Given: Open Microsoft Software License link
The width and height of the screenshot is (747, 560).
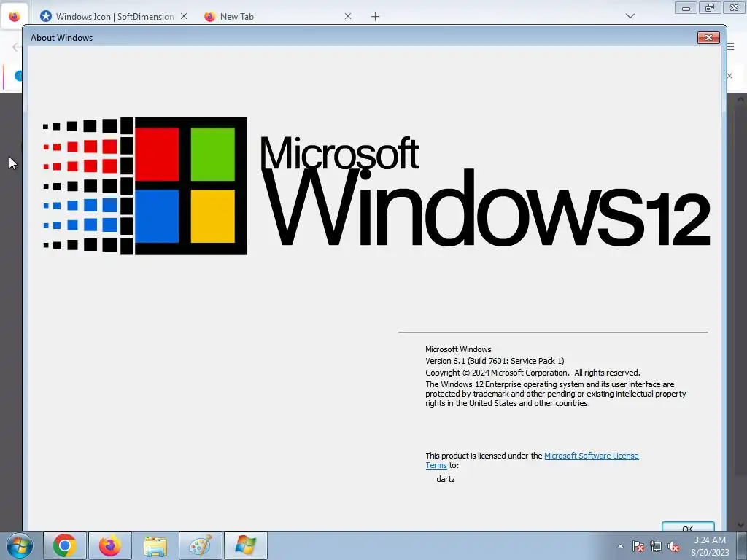Looking at the screenshot, I should [x=591, y=456].
